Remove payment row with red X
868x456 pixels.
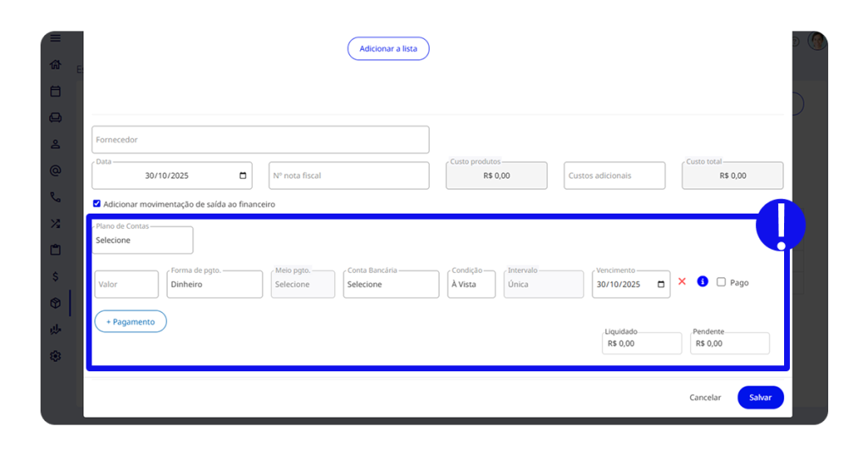682,282
